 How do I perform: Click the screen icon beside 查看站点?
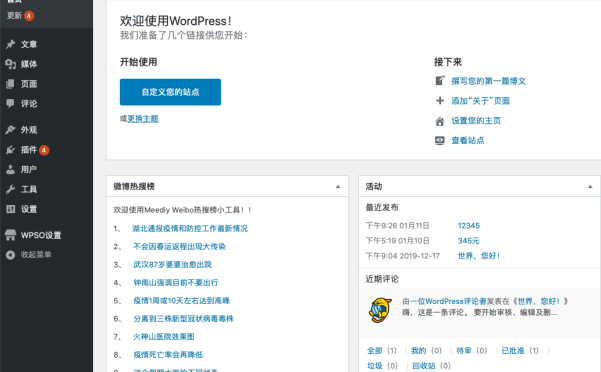[440, 141]
